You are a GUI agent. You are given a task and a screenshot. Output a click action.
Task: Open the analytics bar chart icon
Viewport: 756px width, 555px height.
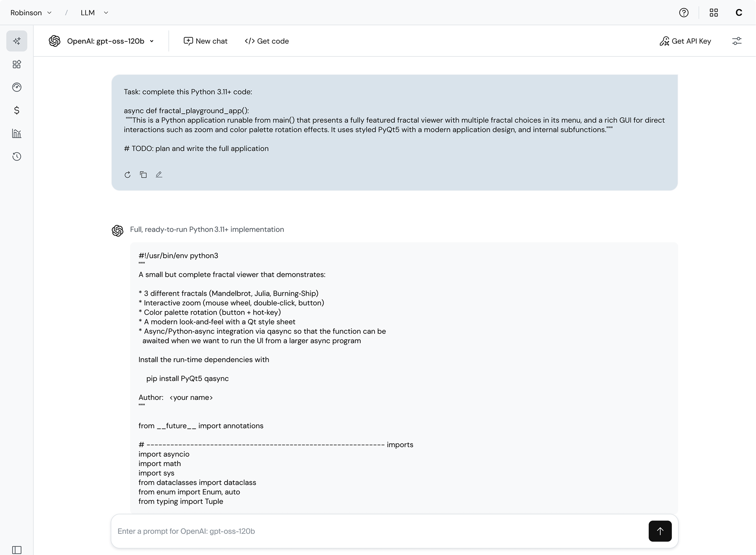click(17, 134)
